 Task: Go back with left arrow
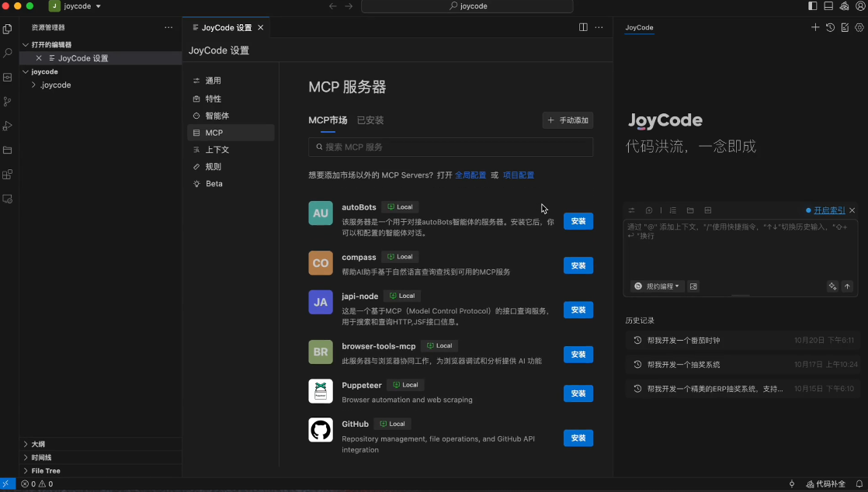click(333, 6)
